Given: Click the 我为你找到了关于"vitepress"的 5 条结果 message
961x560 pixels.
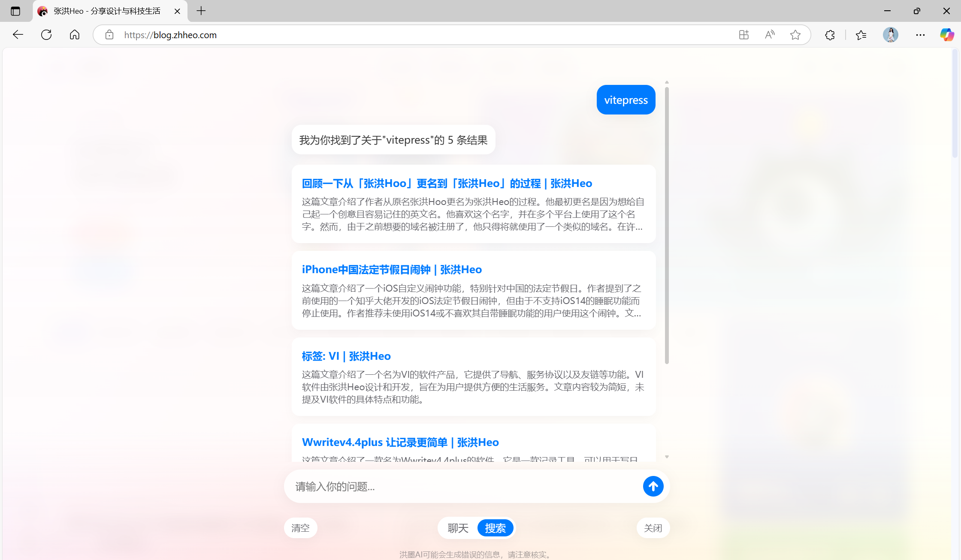Looking at the screenshot, I should (393, 140).
